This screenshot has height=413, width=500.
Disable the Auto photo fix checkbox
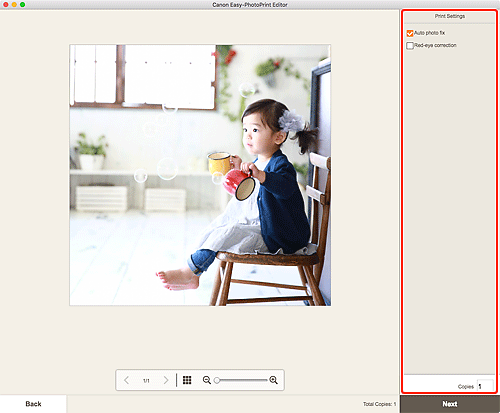[x=410, y=33]
